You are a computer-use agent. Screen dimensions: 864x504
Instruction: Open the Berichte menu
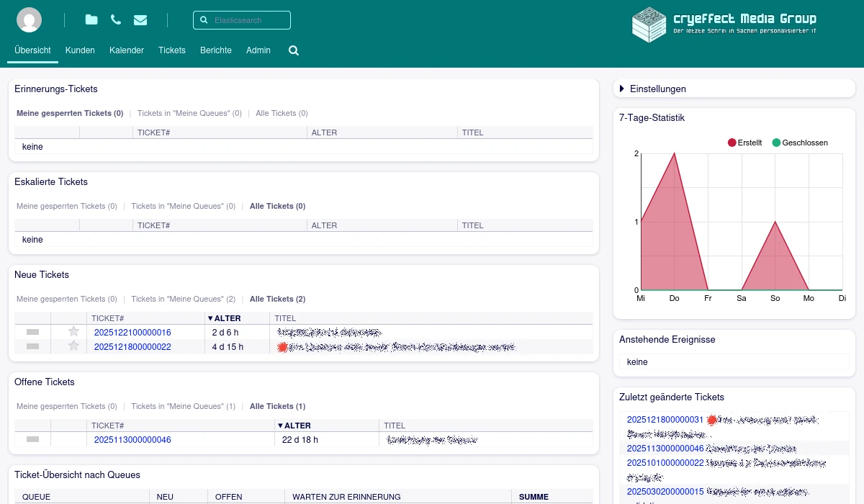click(216, 50)
